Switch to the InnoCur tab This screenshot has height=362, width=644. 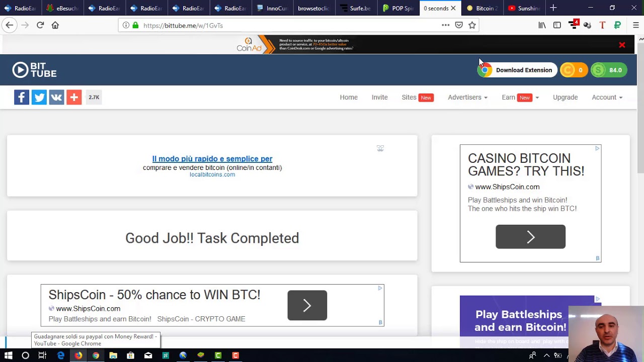pos(272,8)
